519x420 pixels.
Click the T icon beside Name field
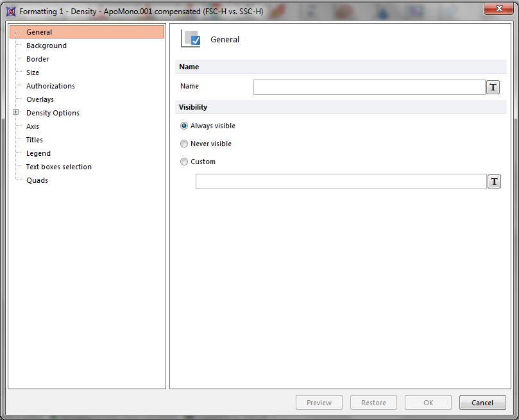point(493,87)
